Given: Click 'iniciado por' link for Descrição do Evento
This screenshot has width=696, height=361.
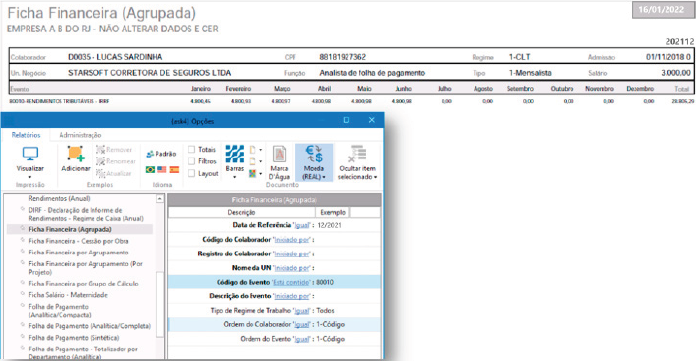Looking at the screenshot, I should click(x=292, y=296).
